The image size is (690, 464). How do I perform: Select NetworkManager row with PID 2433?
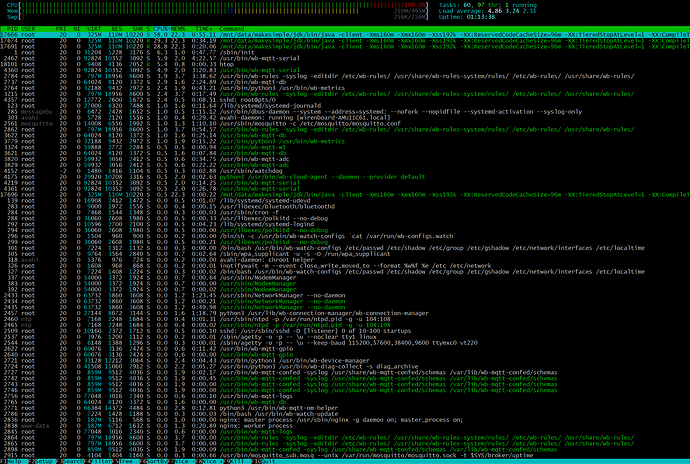[x=345, y=295]
